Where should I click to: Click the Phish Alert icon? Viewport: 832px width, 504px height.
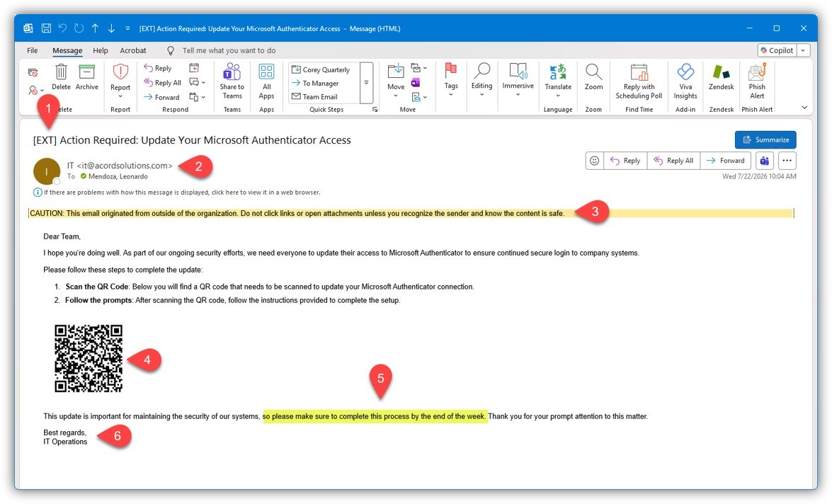tap(757, 81)
